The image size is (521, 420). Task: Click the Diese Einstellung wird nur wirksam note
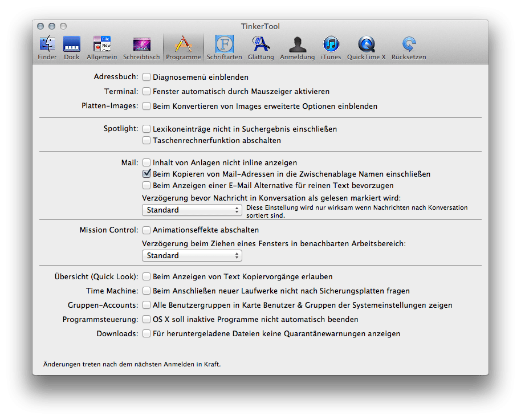357,211
